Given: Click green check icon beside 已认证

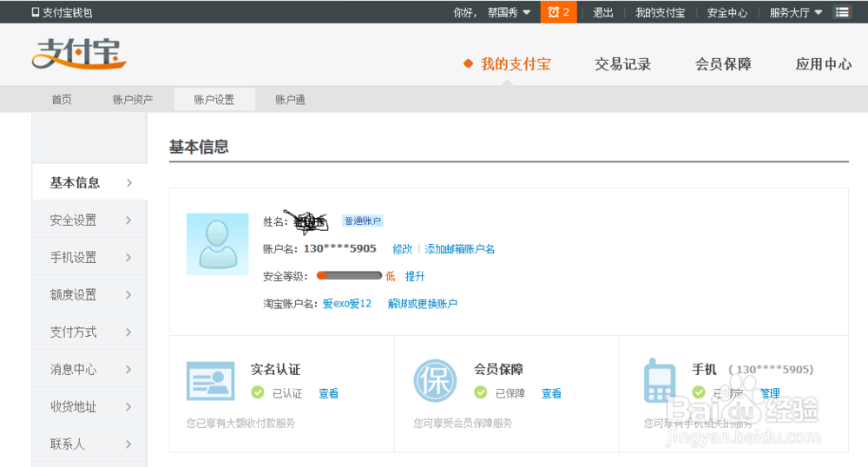Looking at the screenshot, I should pos(258,392).
